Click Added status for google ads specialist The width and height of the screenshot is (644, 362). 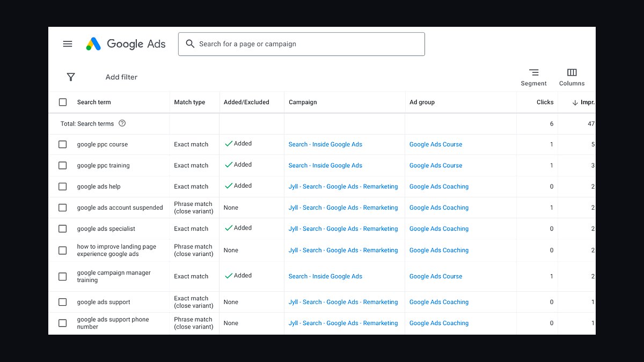238,228
